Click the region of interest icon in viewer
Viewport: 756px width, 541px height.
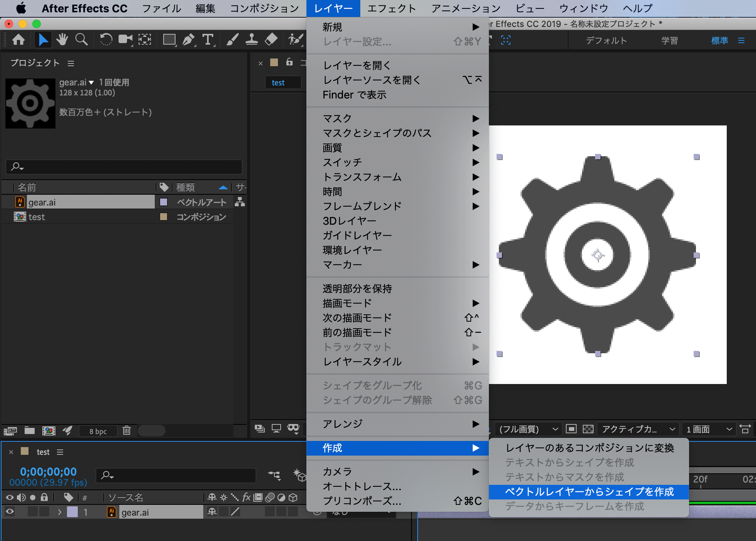[571, 429]
